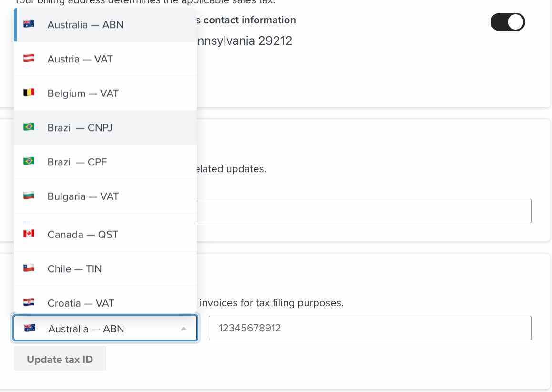
Task: Click the Canada flag icon
Action: pos(29,234)
